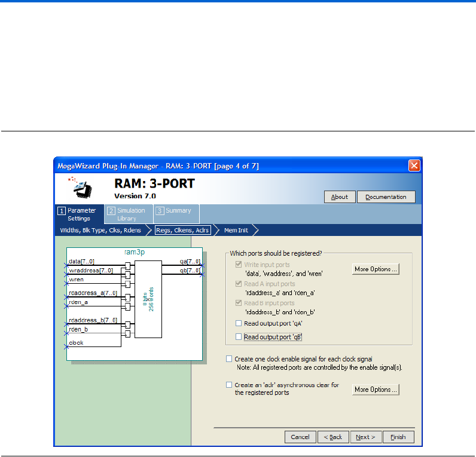Cancel the wizard
The width and height of the screenshot is (476, 457).
(300, 437)
